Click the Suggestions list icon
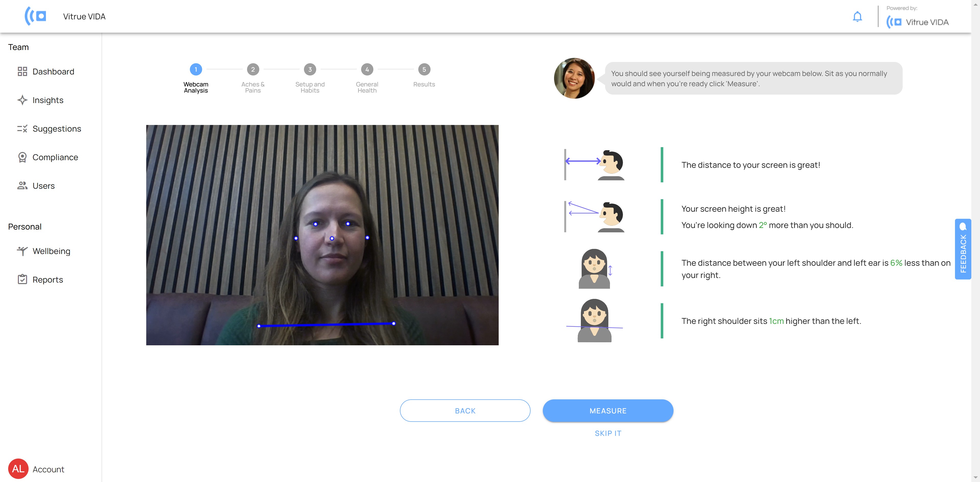980x482 pixels. [22, 129]
